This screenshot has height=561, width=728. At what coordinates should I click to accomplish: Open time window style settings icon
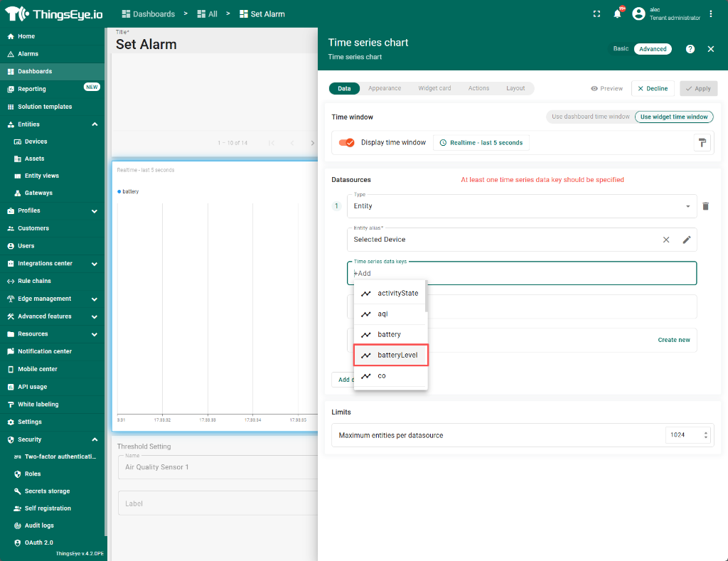(702, 143)
